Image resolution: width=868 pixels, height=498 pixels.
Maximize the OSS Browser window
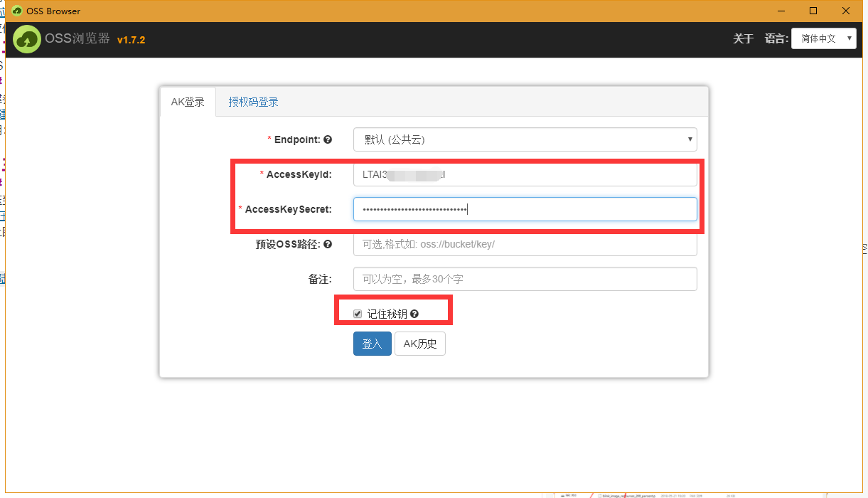[x=813, y=11]
